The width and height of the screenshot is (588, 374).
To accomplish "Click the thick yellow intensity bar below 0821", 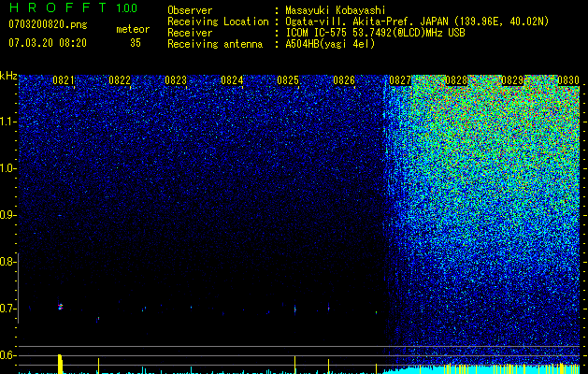I will click(x=60, y=364).
